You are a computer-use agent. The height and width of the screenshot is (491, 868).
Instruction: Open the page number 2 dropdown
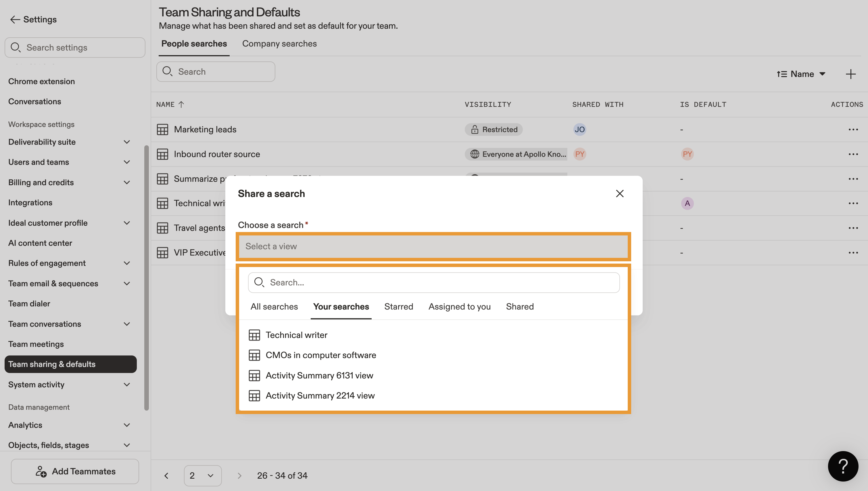(x=203, y=475)
